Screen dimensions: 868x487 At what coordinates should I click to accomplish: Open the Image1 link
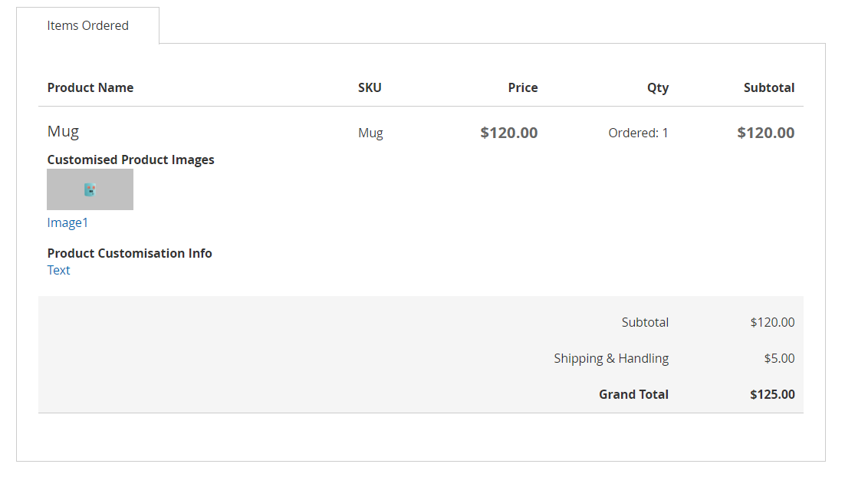pos(67,222)
